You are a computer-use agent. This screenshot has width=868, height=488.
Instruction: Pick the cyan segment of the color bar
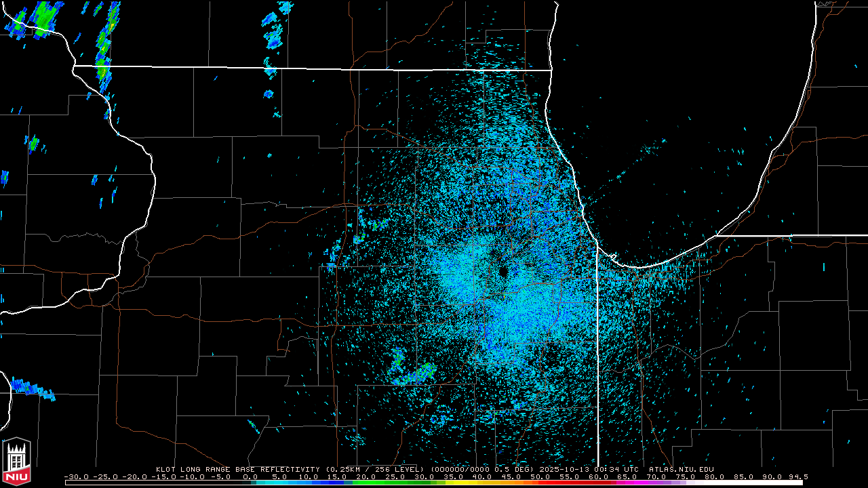point(285,483)
